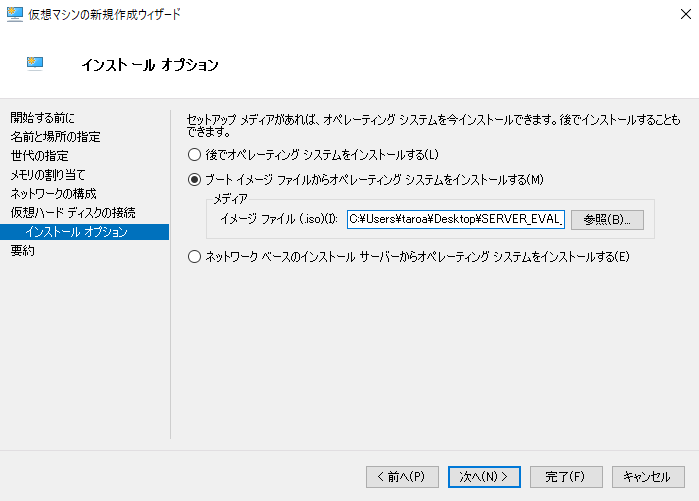Click 前へ(P) to go back
The height and width of the screenshot is (501, 699).
[402, 477]
